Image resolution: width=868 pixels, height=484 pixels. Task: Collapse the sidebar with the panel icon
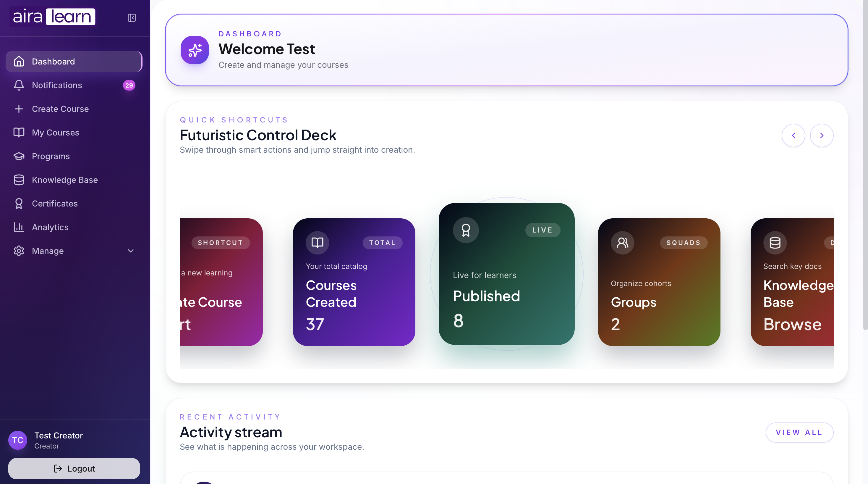[132, 17]
